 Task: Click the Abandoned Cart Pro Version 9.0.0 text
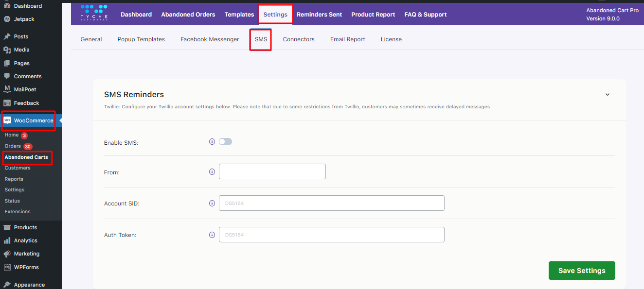(612, 15)
